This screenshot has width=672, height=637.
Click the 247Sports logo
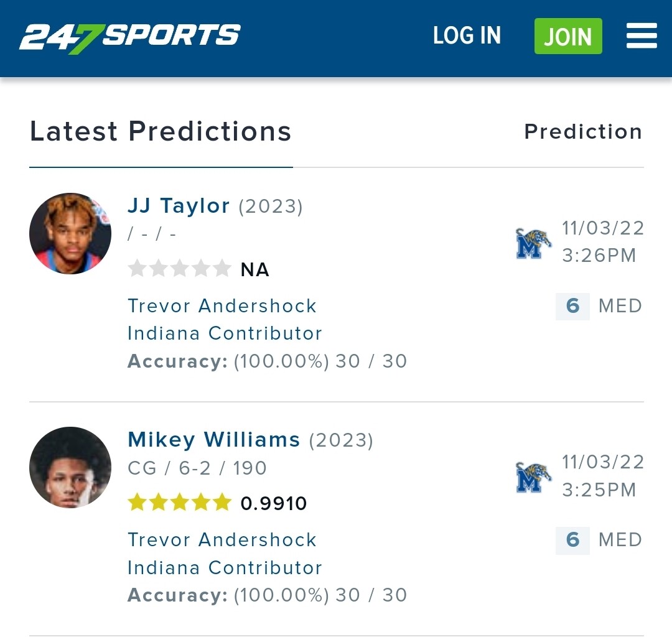[129, 37]
